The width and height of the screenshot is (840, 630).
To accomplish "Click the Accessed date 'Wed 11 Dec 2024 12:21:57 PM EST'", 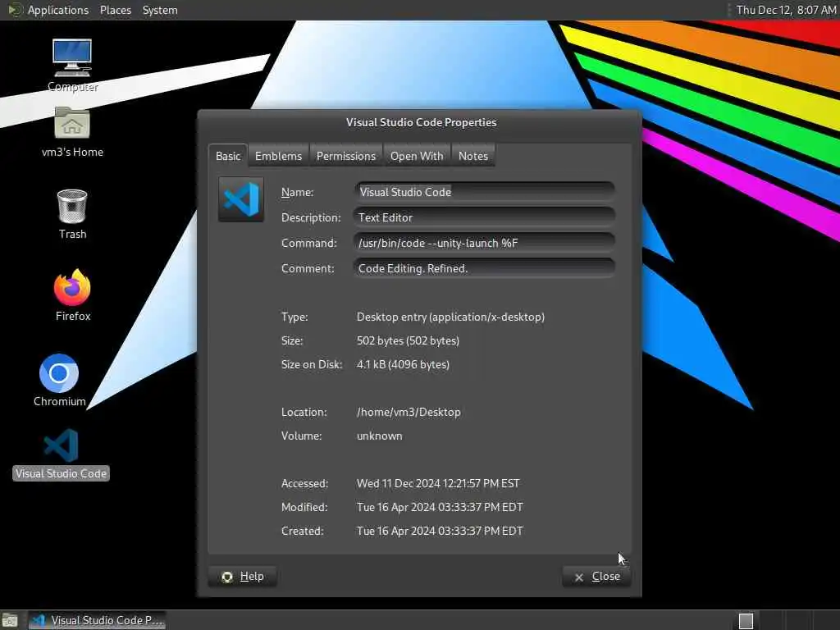I will [438, 483].
